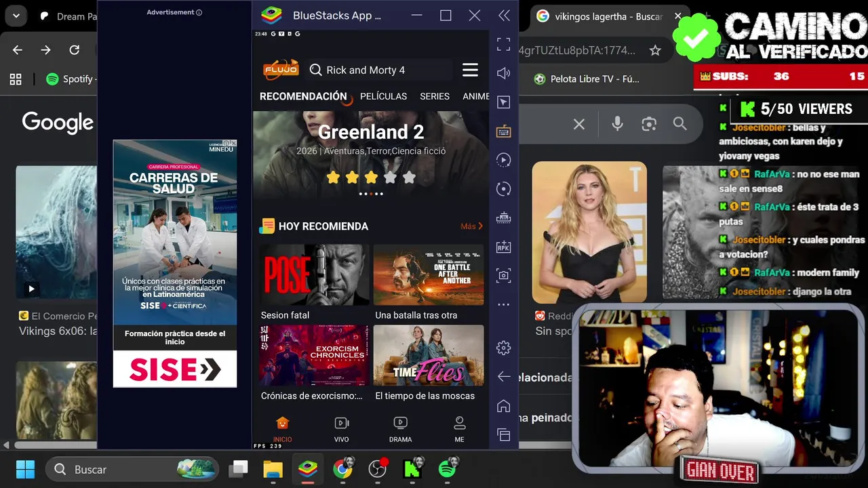Open the Spotify bookmark
868x488 pixels.
pyautogui.click(x=71, y=79)
